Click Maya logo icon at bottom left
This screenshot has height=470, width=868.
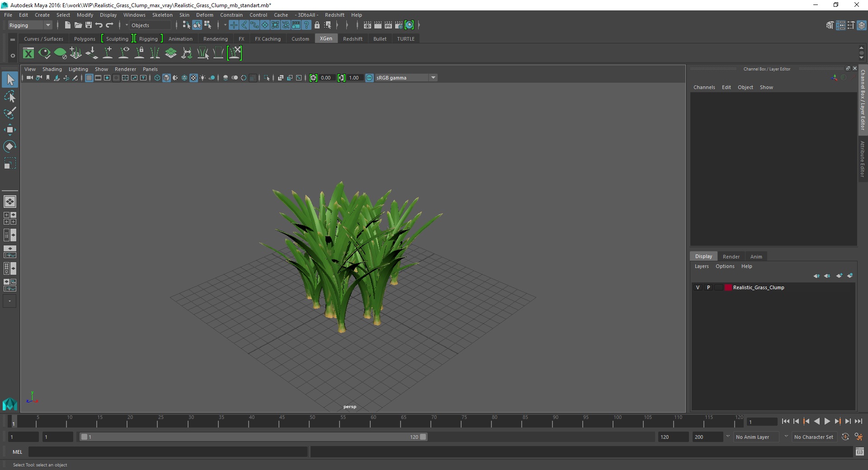[9, 404]
